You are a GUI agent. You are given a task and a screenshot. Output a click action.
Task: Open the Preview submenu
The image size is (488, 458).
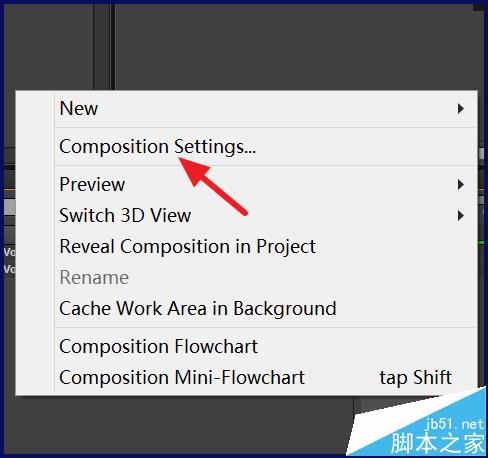pos(266,184)
